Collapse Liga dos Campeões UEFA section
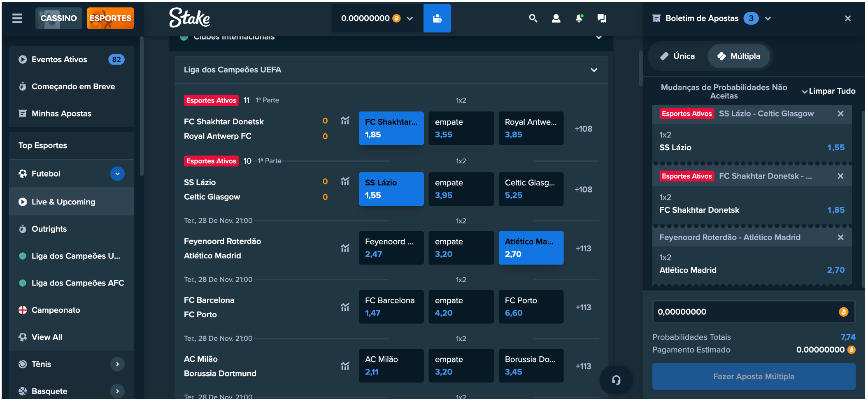868x402 pixels. (594, 70)
